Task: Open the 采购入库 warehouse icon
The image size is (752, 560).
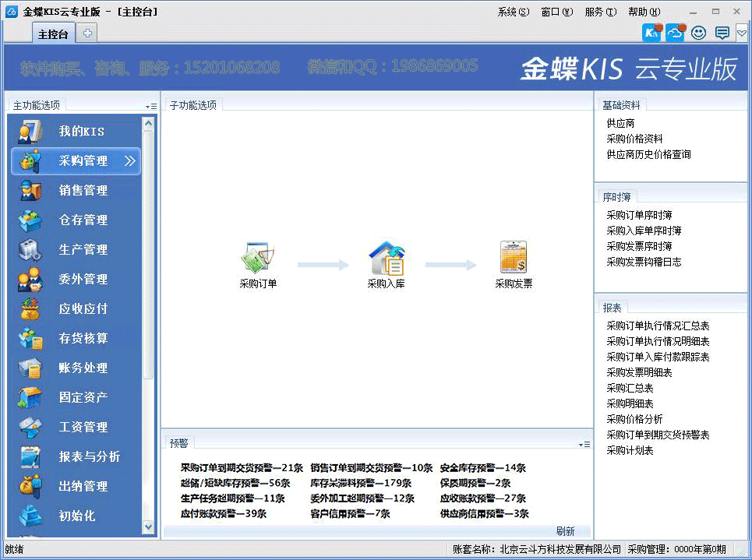Action: [387, 258]
